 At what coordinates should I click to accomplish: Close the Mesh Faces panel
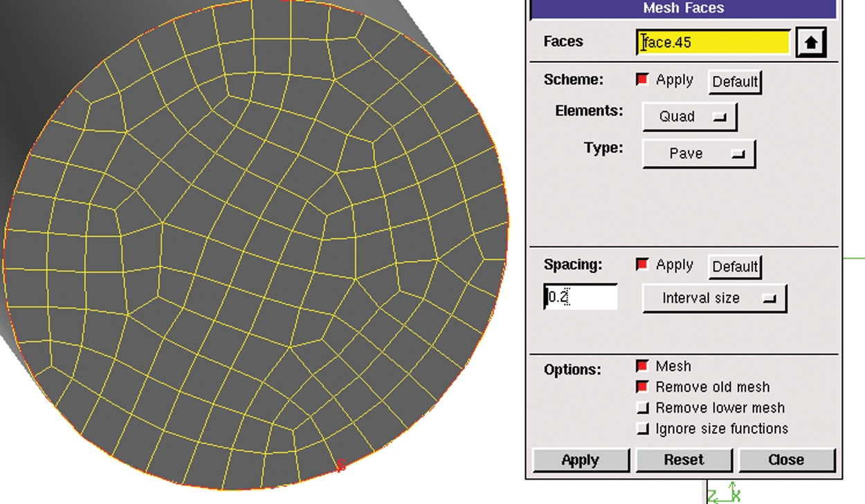point(786,460)
